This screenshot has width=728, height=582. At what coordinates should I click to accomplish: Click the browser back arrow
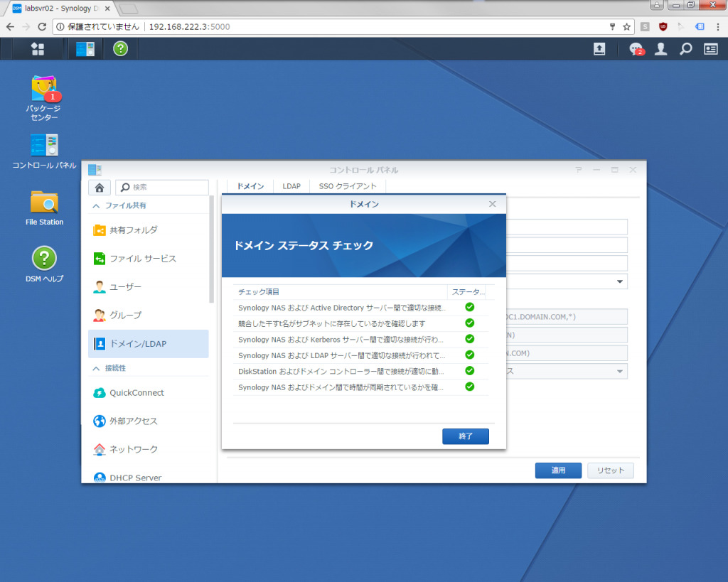point(10,27)
